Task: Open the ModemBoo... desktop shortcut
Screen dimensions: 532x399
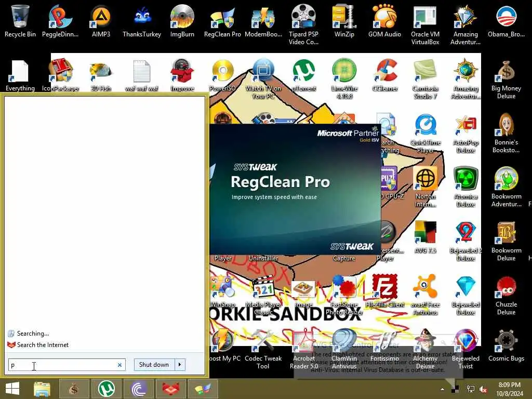Action: [263, 21]
